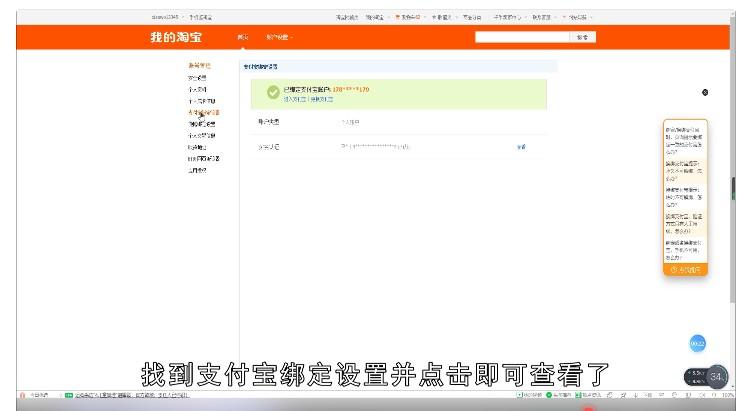This screenshot has height=411, width=746.
Task: Select 个人资料 in left sidebar
Action: pos(197,89)
